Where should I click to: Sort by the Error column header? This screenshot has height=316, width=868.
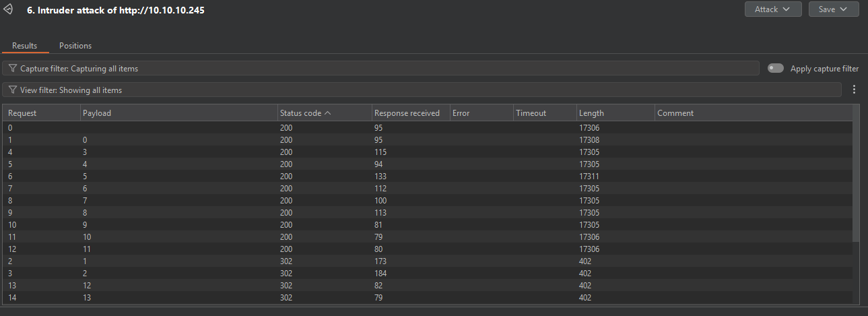481,113
